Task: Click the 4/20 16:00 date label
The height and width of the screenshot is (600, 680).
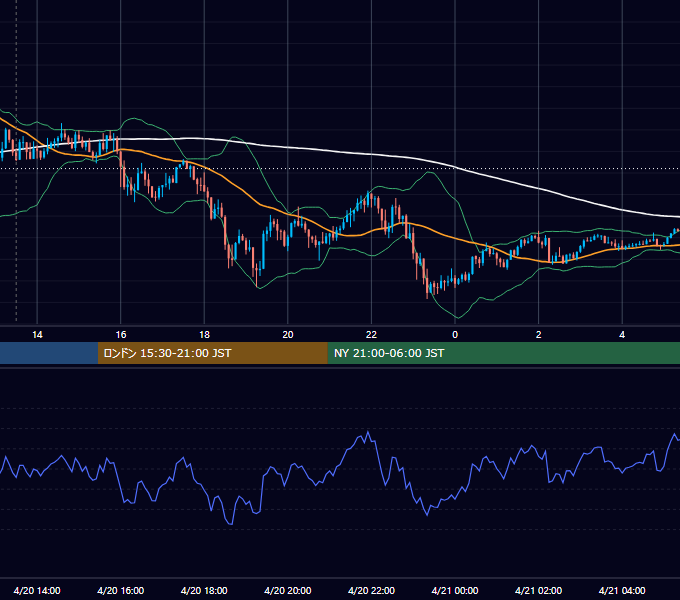Action: pos(121,590)
